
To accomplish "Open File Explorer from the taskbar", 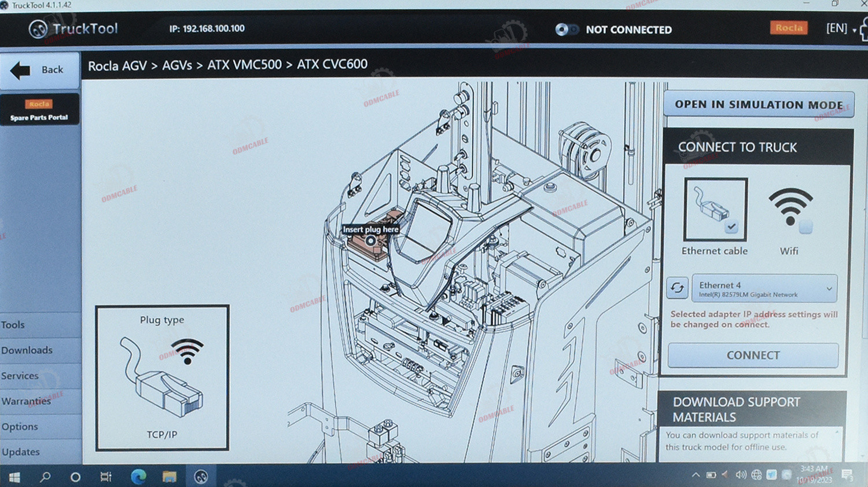I will [169, 477].
